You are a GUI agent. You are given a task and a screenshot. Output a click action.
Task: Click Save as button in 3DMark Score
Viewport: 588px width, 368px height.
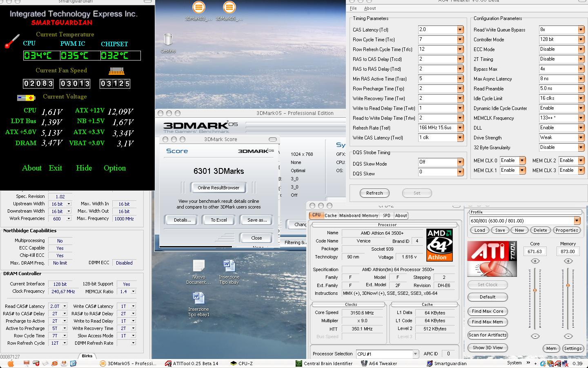257,220
